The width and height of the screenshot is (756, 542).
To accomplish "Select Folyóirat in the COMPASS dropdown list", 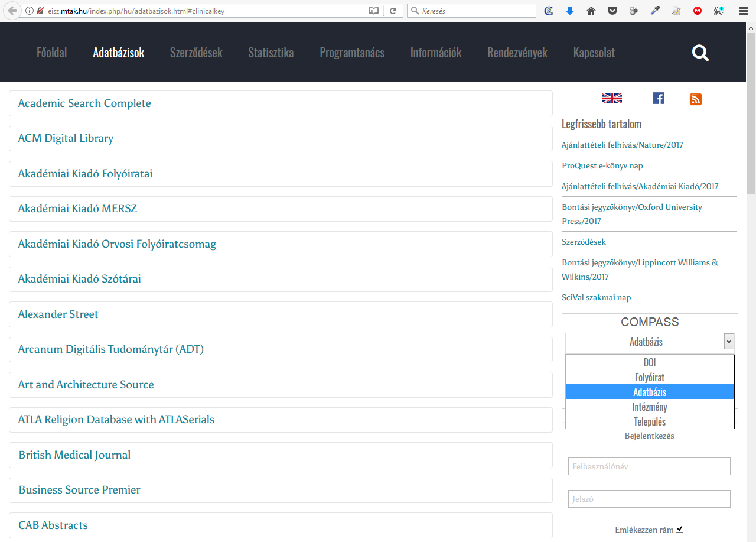I will pos(650,377).
